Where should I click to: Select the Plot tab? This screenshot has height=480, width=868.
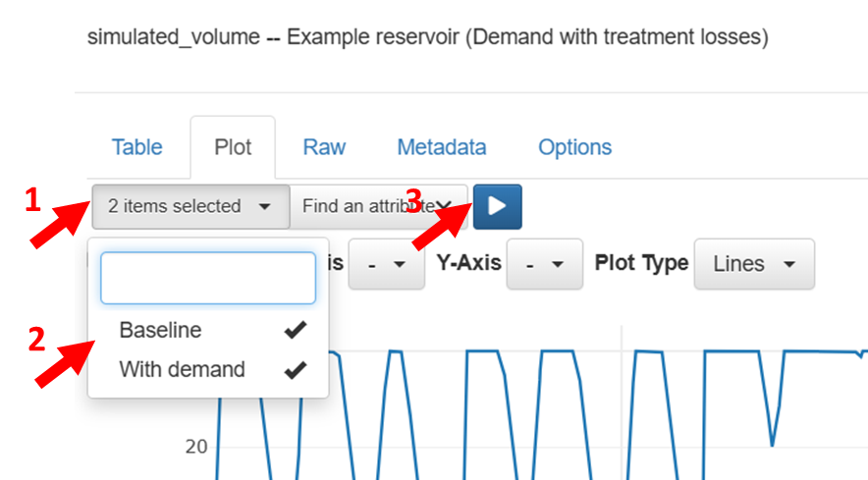tap(233, 147)
